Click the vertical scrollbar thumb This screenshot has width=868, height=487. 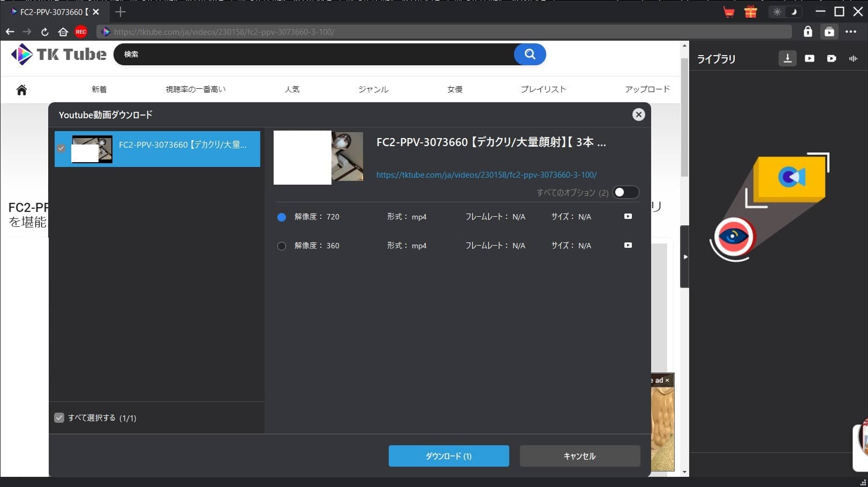684,118
